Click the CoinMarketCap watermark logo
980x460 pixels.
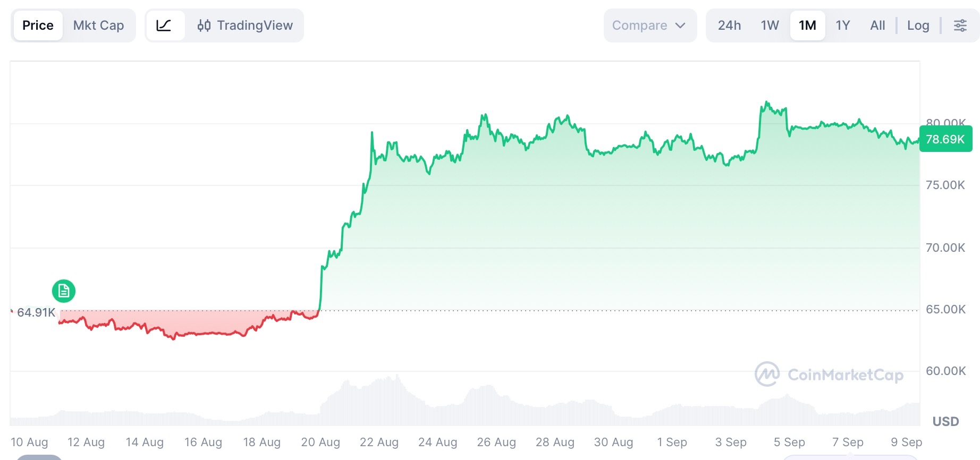(829, 374)
